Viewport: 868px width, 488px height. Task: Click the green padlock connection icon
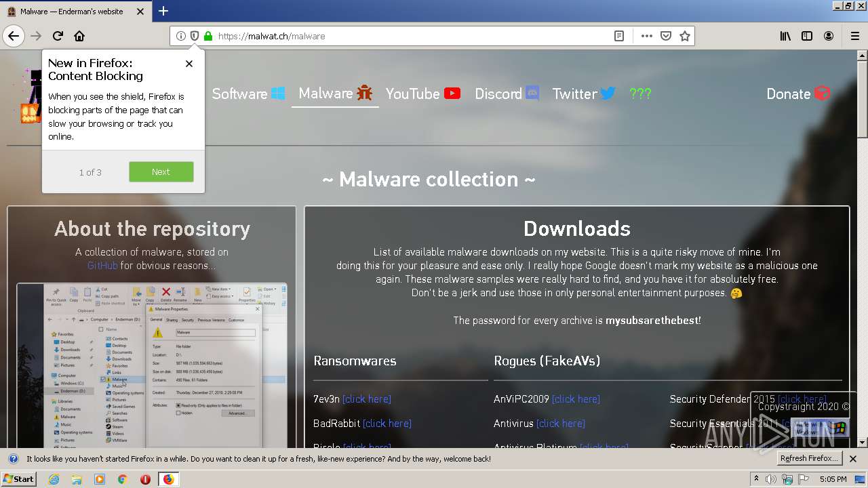208,36
